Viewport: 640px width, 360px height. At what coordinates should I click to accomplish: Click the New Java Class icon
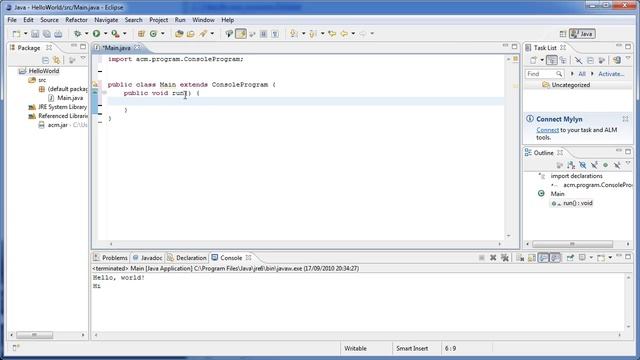click(153, 34)
